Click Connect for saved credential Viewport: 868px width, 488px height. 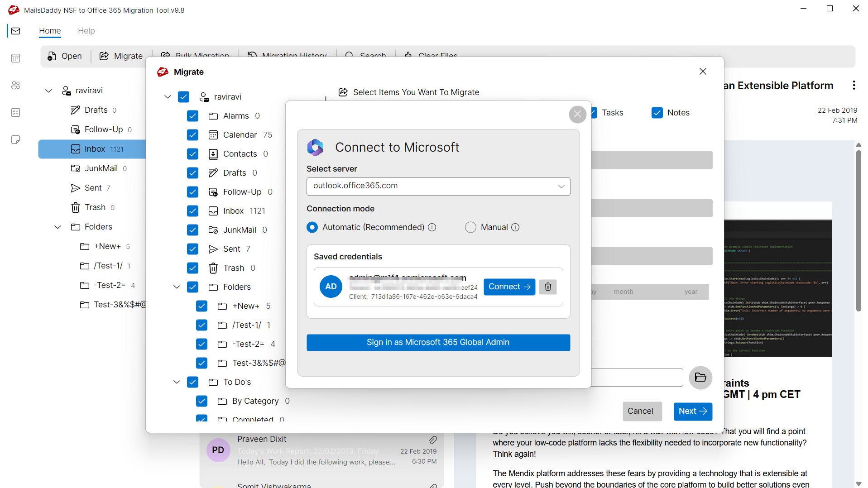509,287
